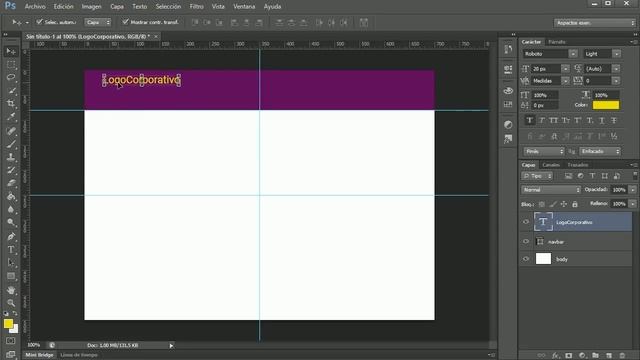
Task: Open the (Auto) leading dropdown
Action: [616, 69]
